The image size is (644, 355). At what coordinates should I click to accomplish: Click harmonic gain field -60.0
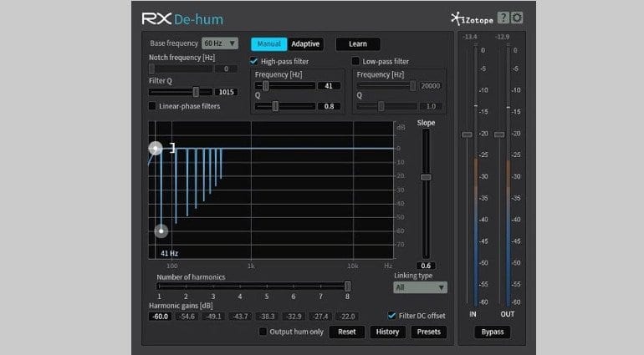click(161, 317)
